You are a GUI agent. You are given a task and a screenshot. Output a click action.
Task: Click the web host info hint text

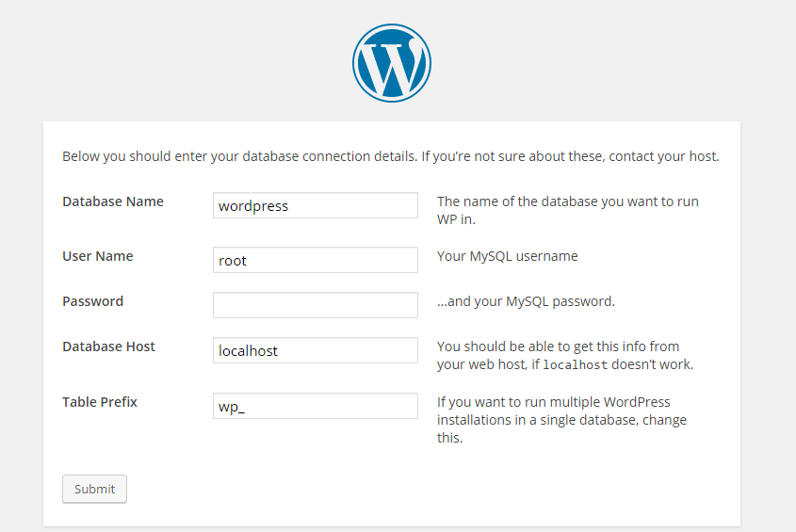[565, 355]
